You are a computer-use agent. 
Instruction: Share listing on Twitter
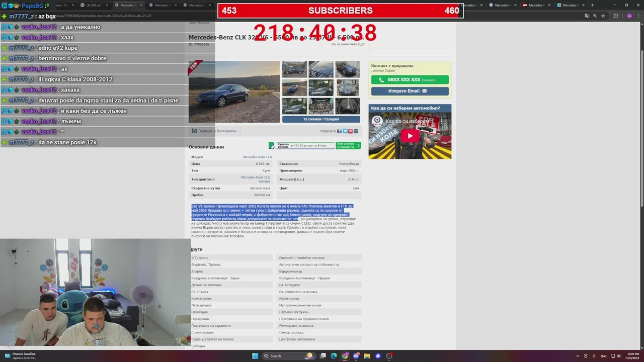point(345,131)
